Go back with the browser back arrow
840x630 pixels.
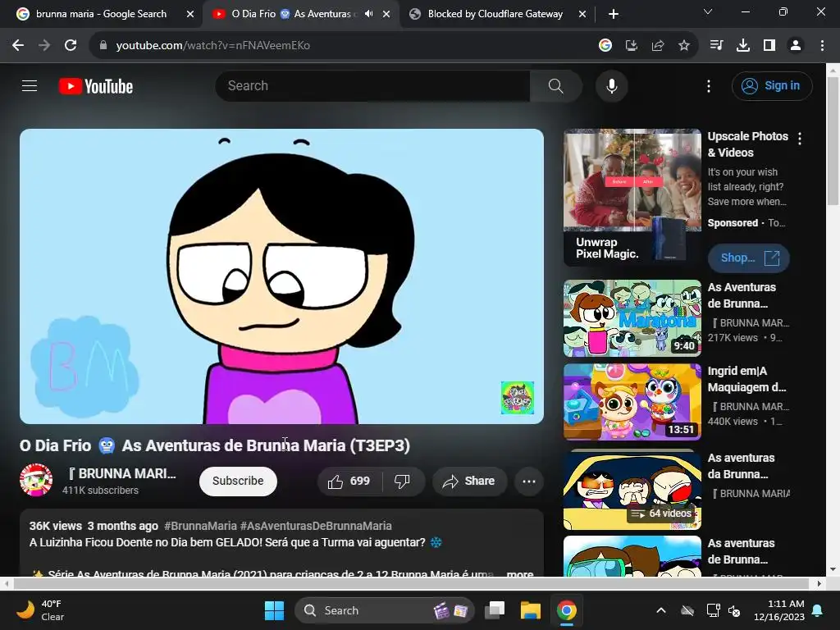(x=18, y=46)
